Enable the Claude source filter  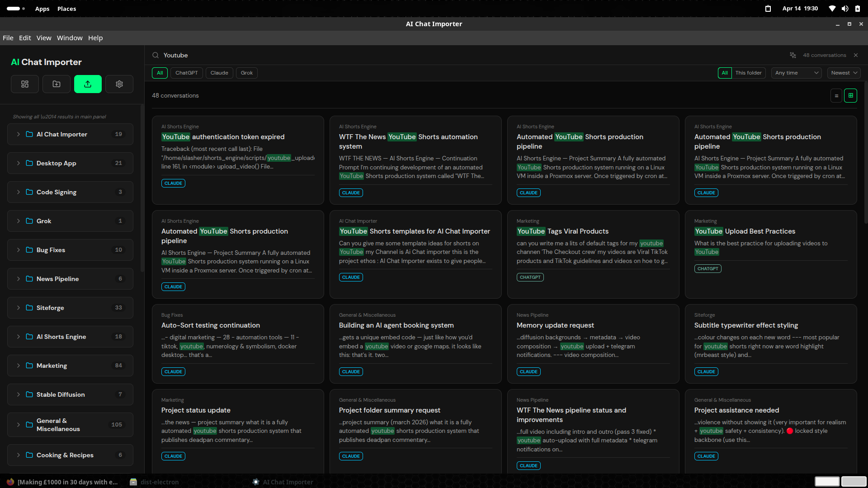click(x=219, y=73)
